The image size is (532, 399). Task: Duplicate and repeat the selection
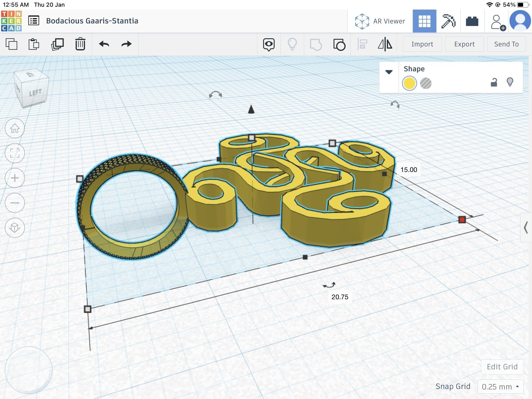tap(57, 44)
